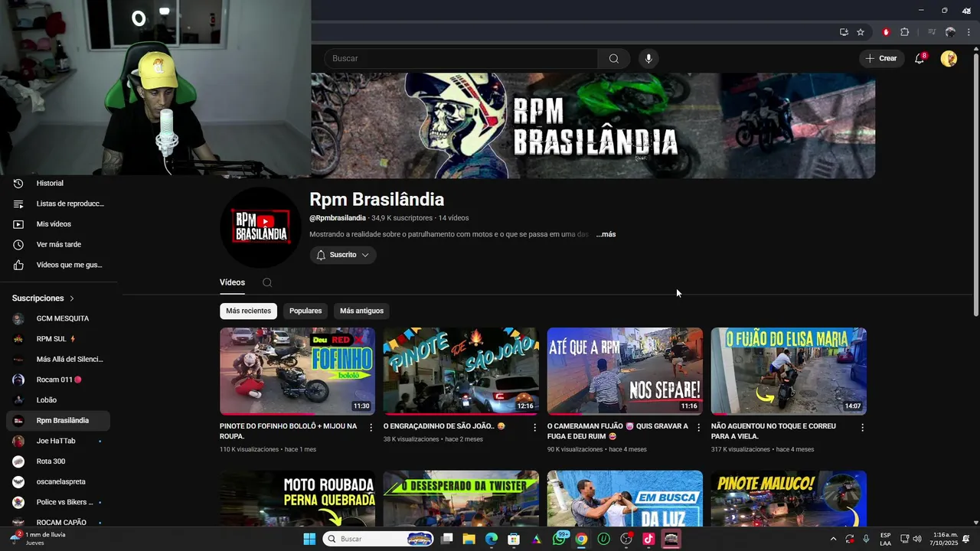The height and width of the screenshot is (551, 980).
Task: Open the YouTube account avatar menu
Action: (x=949, y=59)
